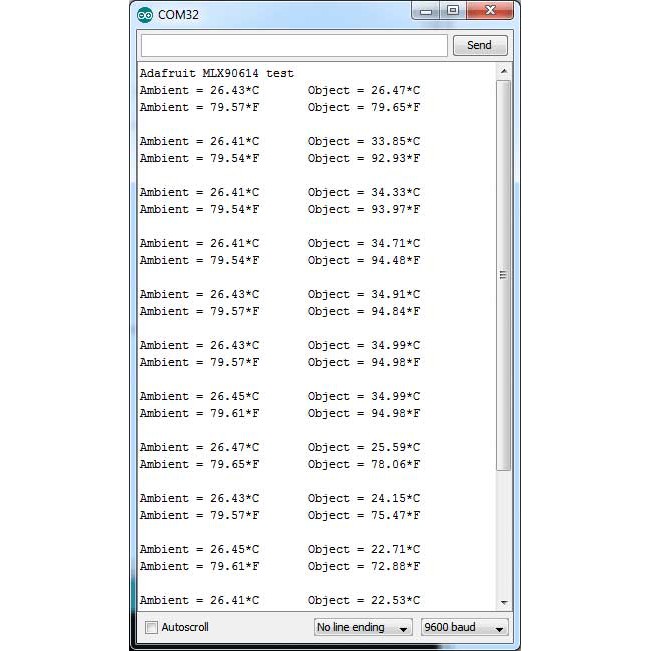Screen dimensions: 651x651
Task: Click the 'Object = 78.06*F' reading
Action: [364, 465]
